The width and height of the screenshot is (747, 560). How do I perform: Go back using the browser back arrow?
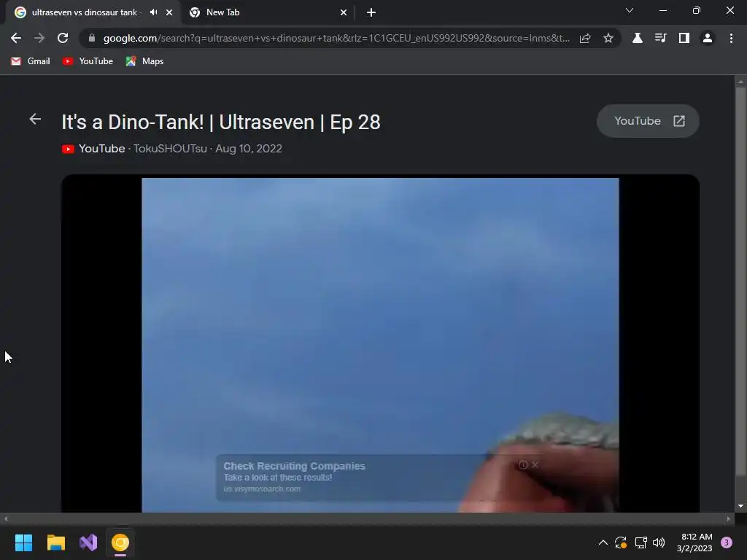(x=16, y=38)
